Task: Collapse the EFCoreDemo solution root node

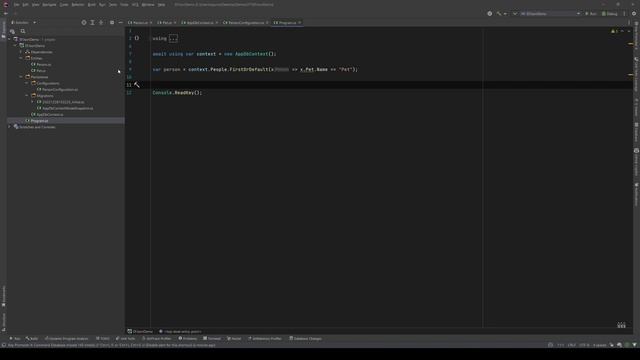Action: point(9,40)
